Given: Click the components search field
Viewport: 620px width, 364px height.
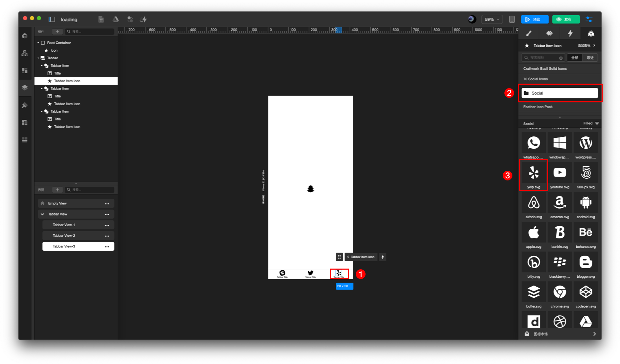Looking at the screenshot, I should 90,32.
